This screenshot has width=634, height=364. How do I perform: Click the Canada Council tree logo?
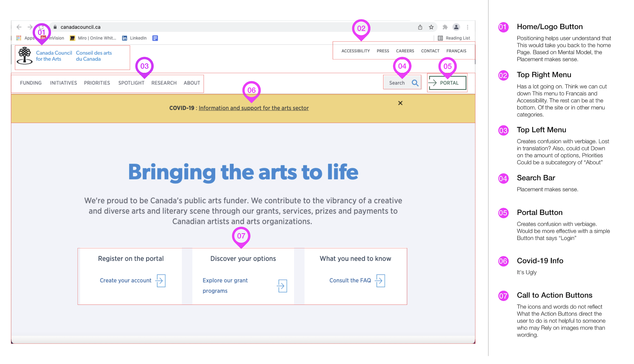24,56
